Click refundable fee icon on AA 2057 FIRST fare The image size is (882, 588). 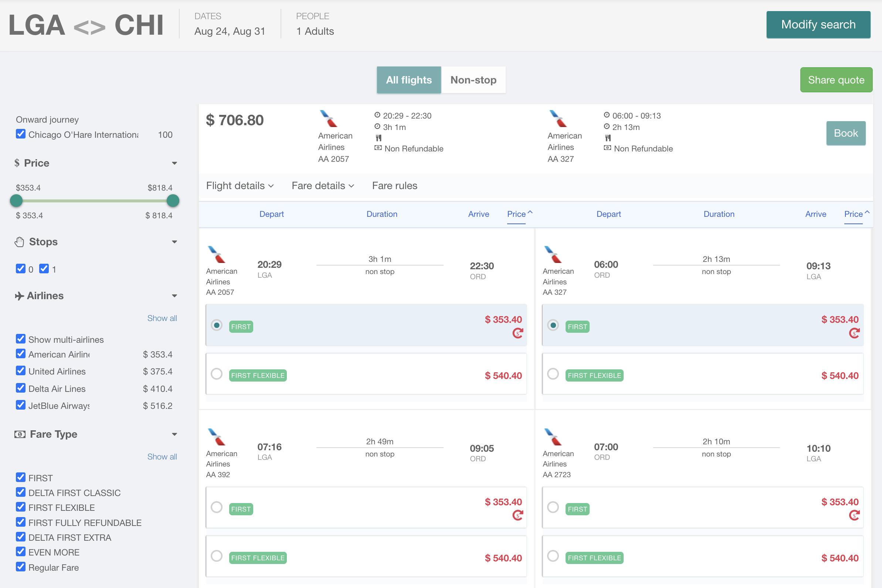click(x=518, y=333)
